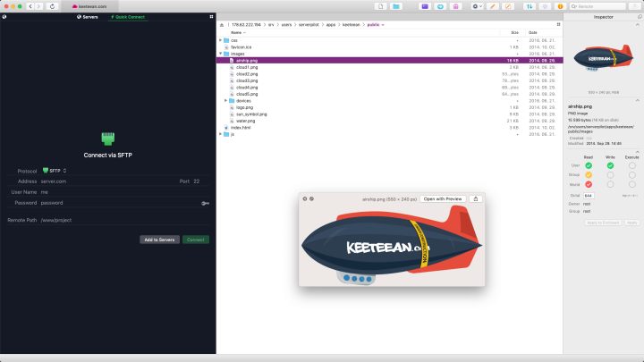Click the blue arrow circle toolbar icon

[x=440, y=6]
